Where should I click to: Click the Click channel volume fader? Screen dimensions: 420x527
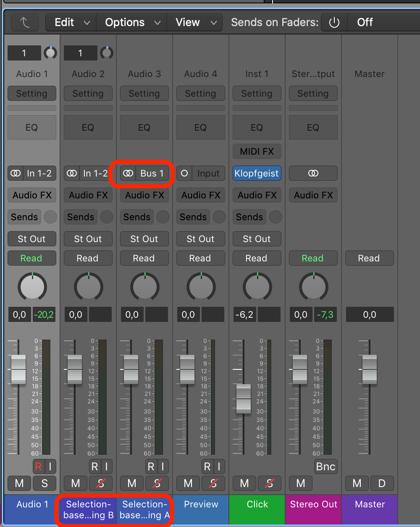[x=244, y=398]
